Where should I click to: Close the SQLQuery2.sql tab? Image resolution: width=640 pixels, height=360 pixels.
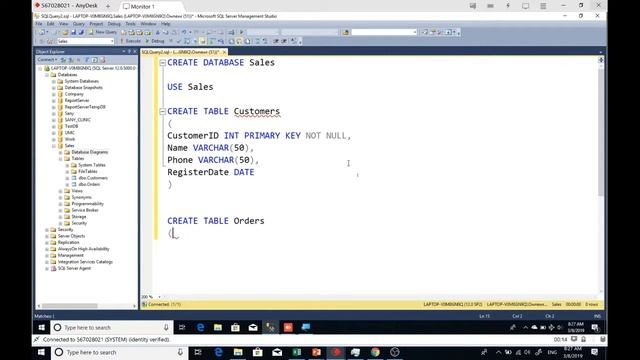tap(224, 52)
